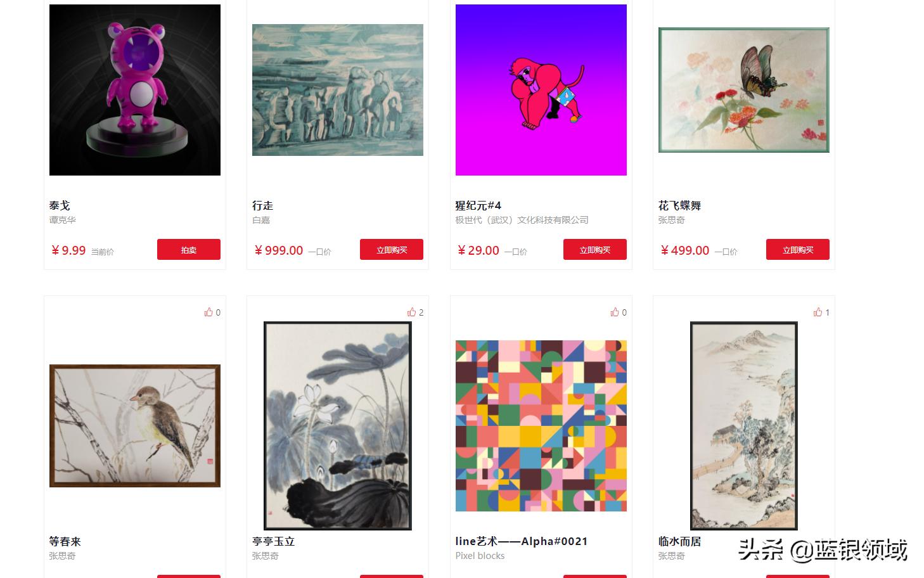
Task: View the pink gorilla 猩纪元#4 image
Action: [541, 90]
